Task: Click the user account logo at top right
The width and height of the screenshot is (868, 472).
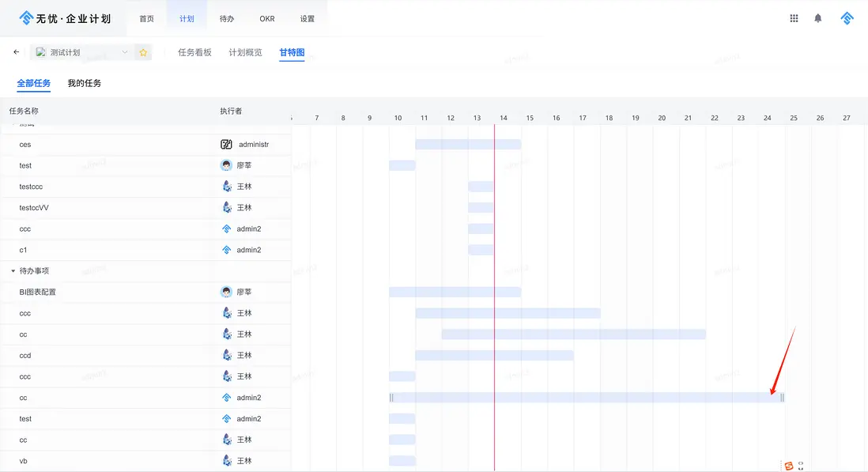Action: tap(847, 18)
